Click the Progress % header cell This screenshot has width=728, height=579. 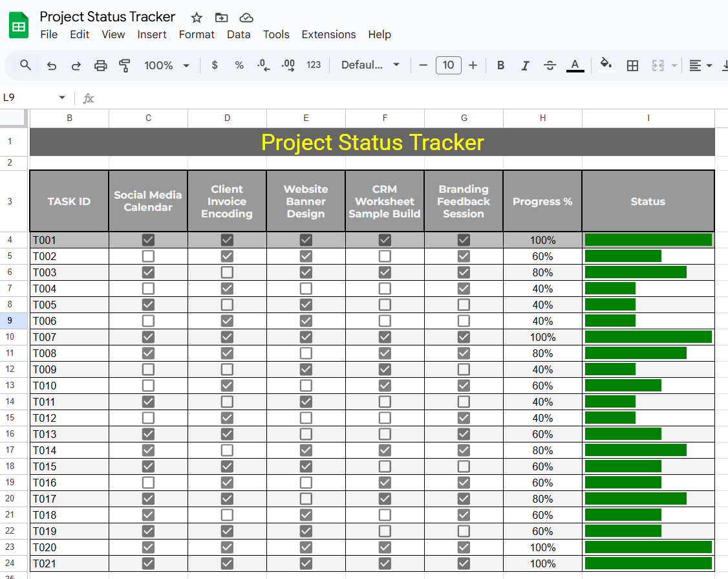(542, 201)
